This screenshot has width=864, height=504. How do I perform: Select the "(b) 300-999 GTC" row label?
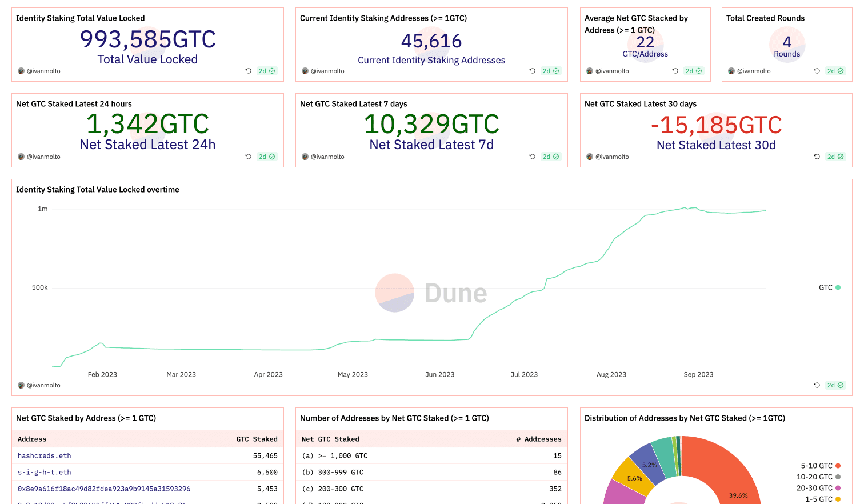[333, 472]
